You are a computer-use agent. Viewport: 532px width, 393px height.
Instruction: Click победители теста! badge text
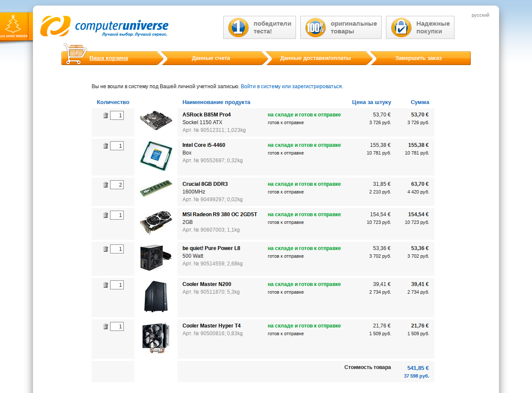click(x=272, y=27)
